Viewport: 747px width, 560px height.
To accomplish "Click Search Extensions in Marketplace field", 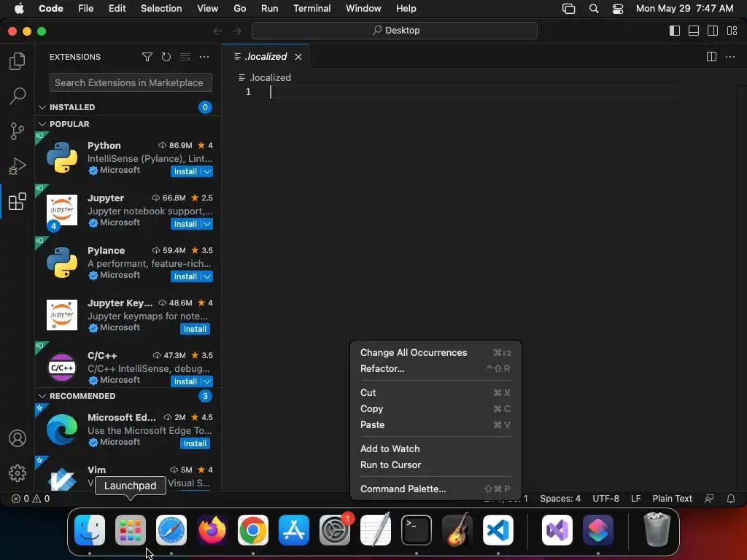I will (x=131, y=82).
